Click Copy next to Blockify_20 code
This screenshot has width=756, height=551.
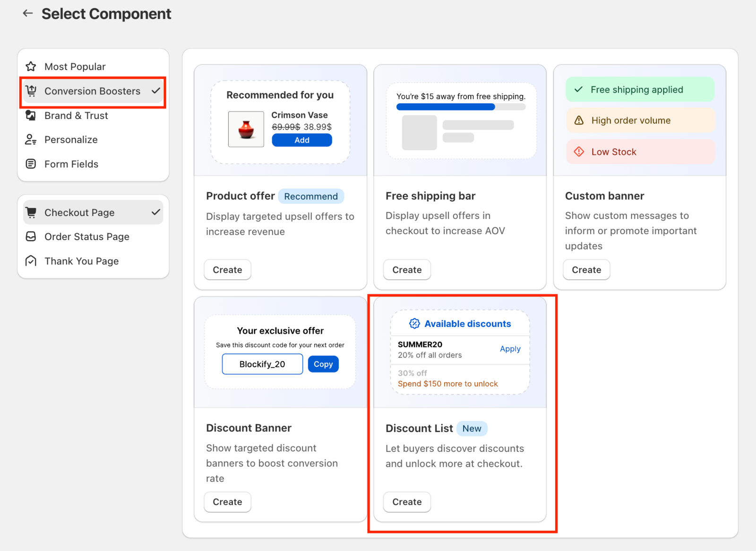(x=323, y=364)
